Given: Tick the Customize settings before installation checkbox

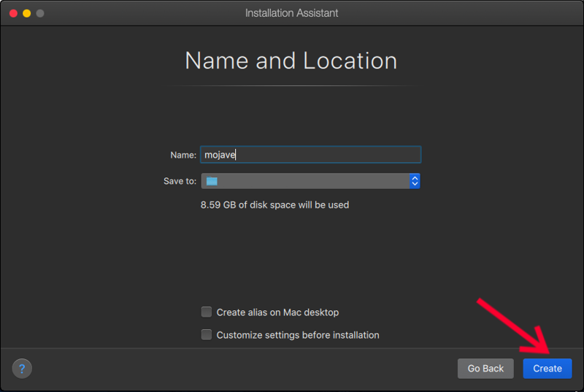Looking at the screenshot, I should 207,335.
